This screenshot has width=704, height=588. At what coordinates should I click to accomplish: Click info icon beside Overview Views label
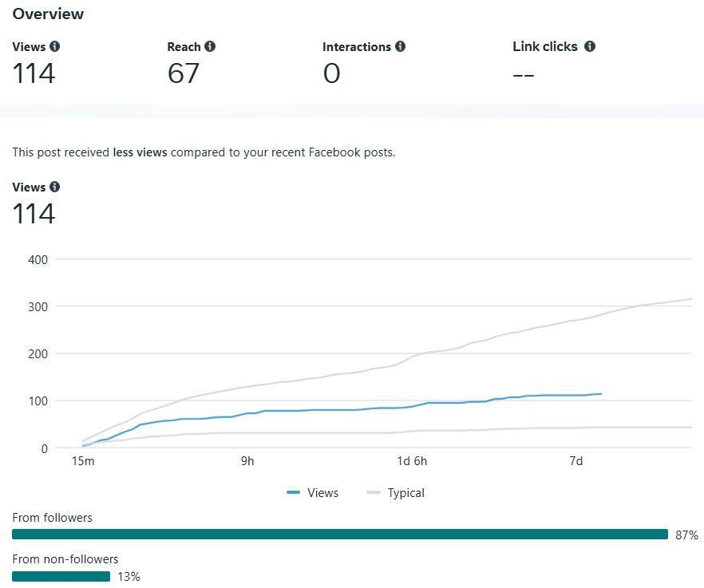(54, 46)
